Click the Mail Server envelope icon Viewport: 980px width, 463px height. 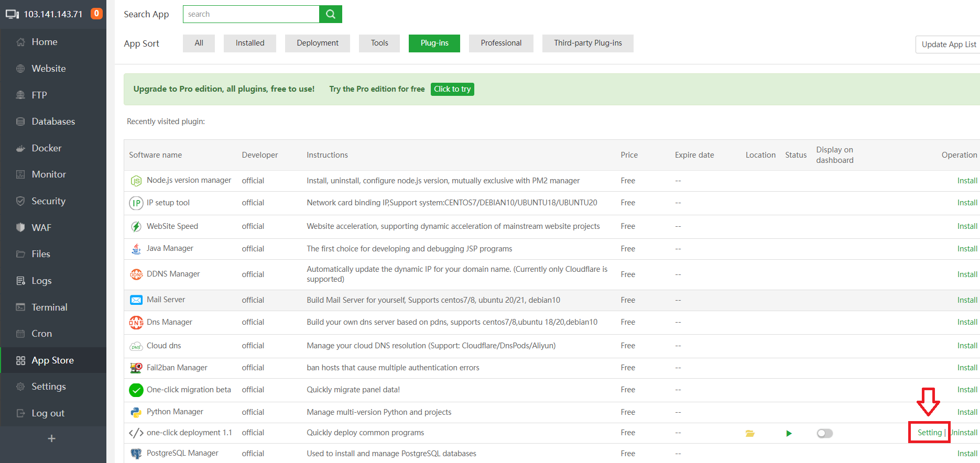[136, 300]
